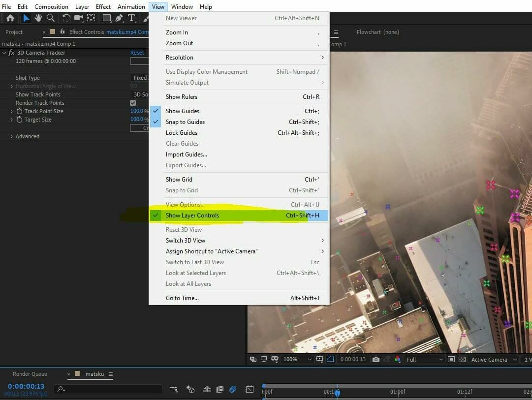Image resolution: width=532 pixels, height=400 pixels.
Task: Select the Rotation tool
Action: coord(66,18)
